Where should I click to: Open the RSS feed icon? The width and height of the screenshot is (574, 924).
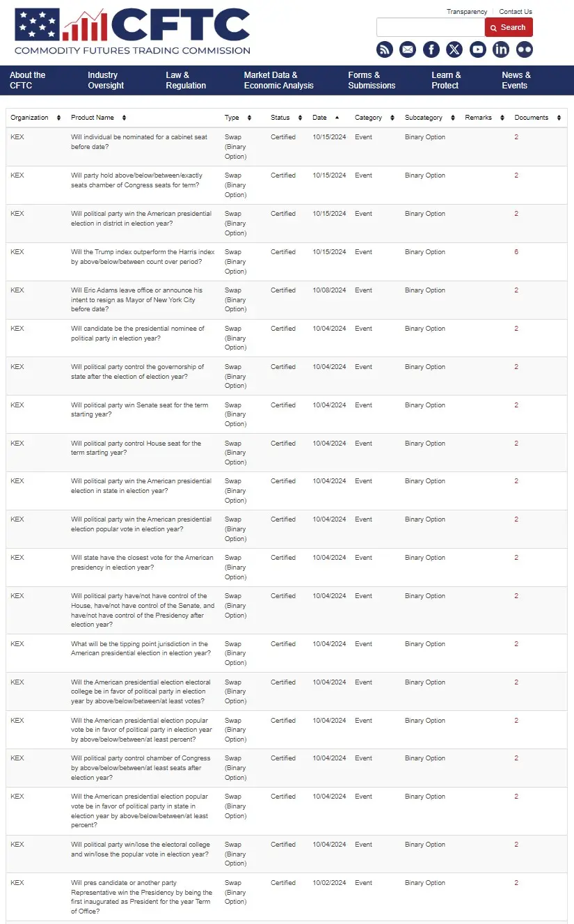point(385,49)
